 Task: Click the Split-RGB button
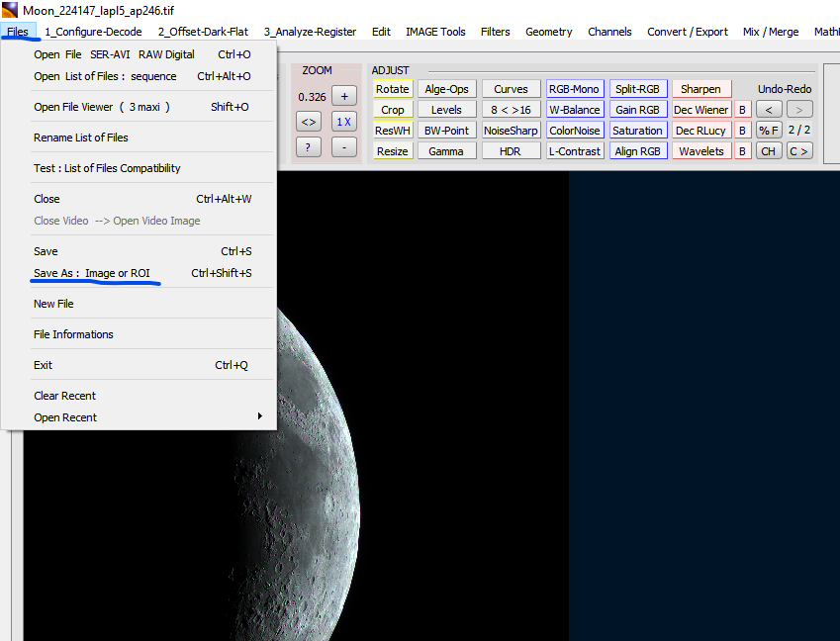click(x=638, y=89)
